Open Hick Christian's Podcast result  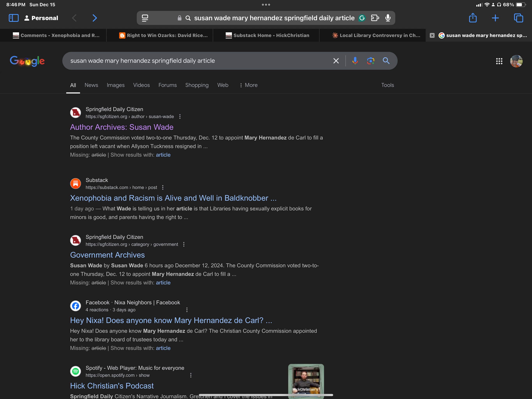click(112, 386)
